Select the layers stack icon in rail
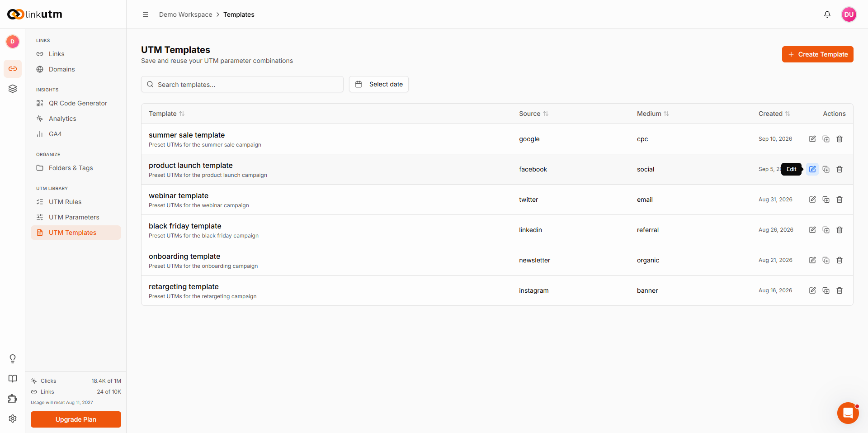The width and height of the screenshot is (868, 433). click(13, 89)
